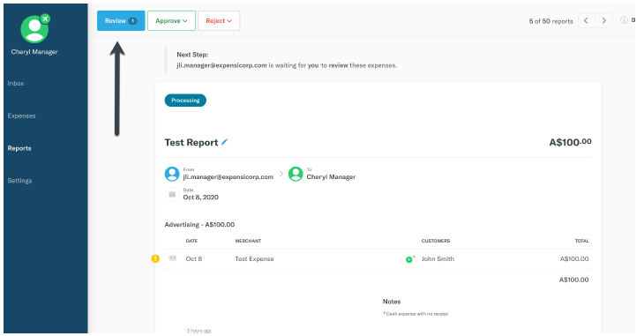Open the Approve dropdown
This screenshot has width=644, height=336.
coord(171,20)
